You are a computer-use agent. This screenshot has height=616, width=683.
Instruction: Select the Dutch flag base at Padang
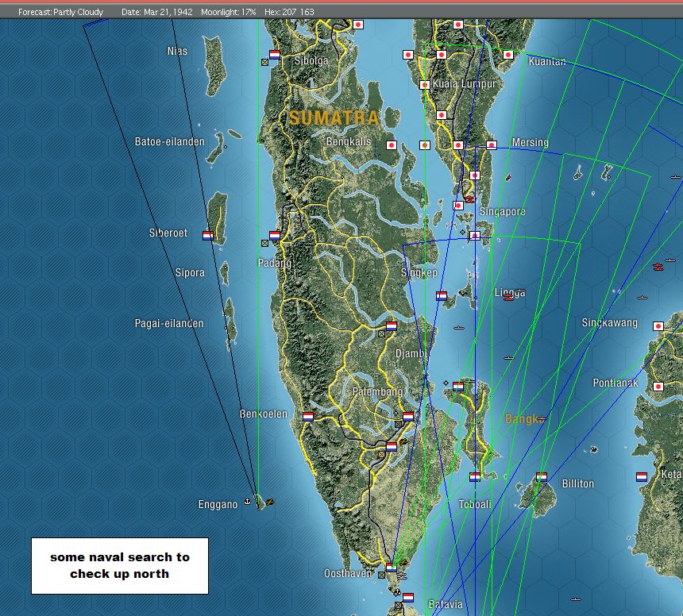tap(275, 236)
